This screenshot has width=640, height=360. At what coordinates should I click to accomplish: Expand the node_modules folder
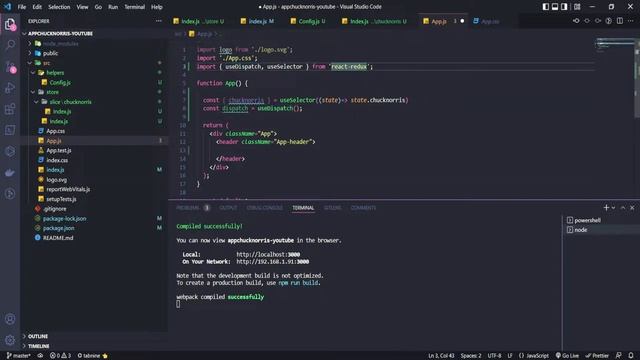60,44
